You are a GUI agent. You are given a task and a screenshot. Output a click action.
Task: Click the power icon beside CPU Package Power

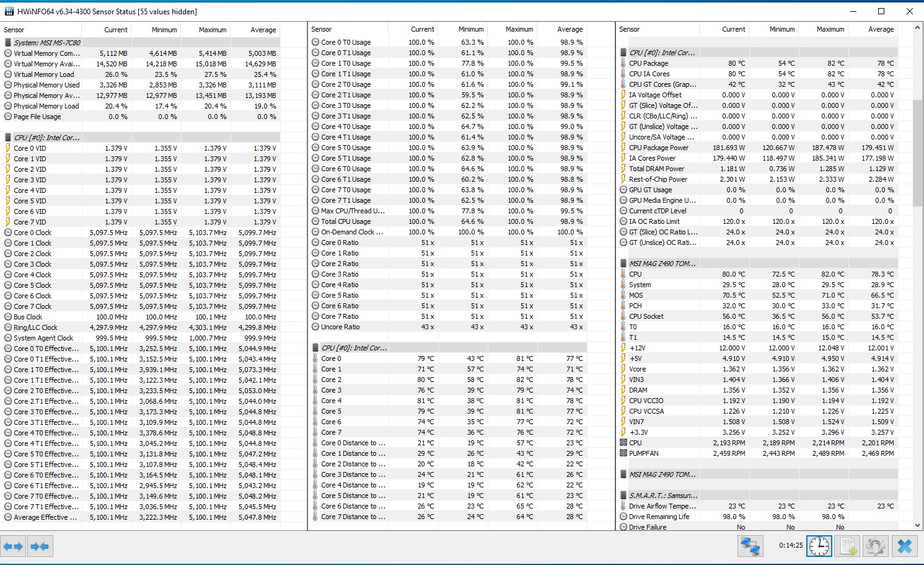623,148
